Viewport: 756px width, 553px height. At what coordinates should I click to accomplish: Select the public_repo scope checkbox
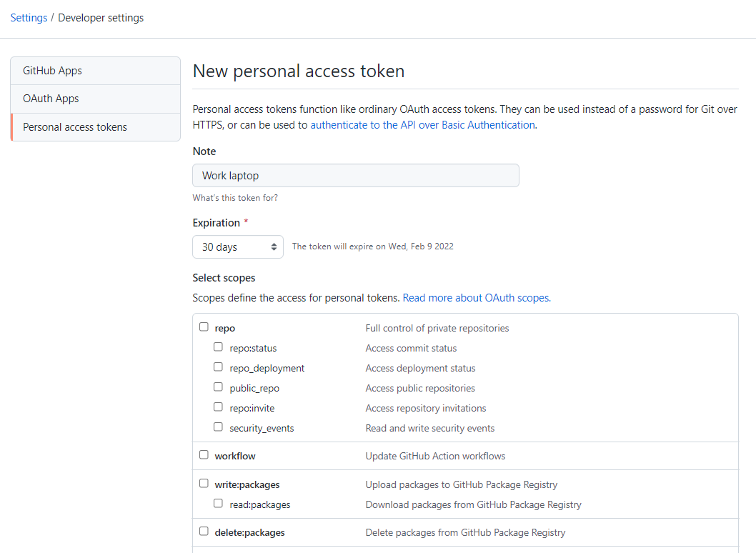coord(219,387)
